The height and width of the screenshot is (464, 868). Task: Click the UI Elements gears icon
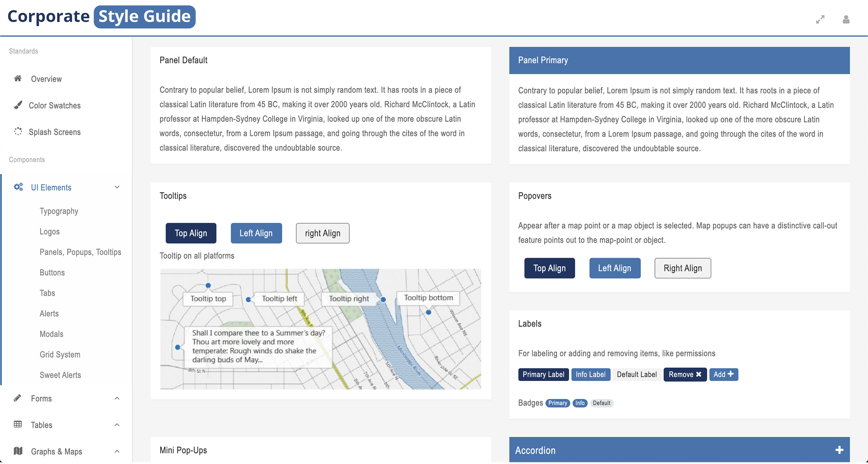click(x=18, y=187)
